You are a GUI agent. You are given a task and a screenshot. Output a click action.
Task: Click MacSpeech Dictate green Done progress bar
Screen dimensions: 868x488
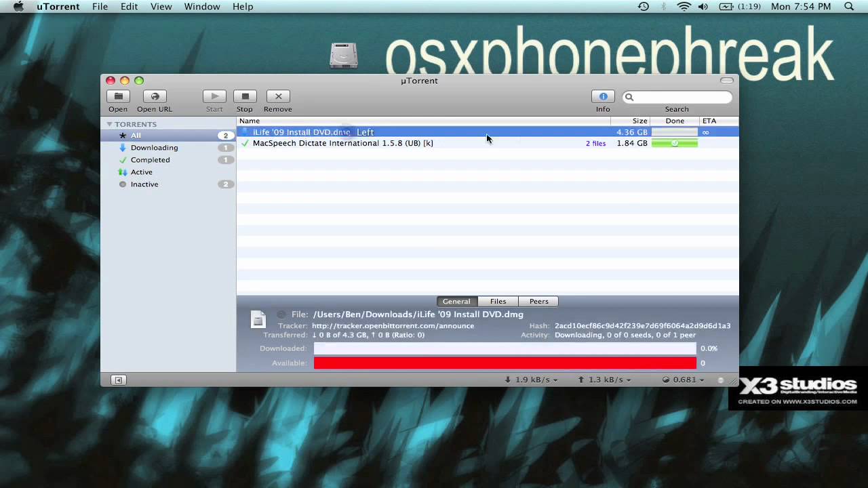[x=675, y=143]
